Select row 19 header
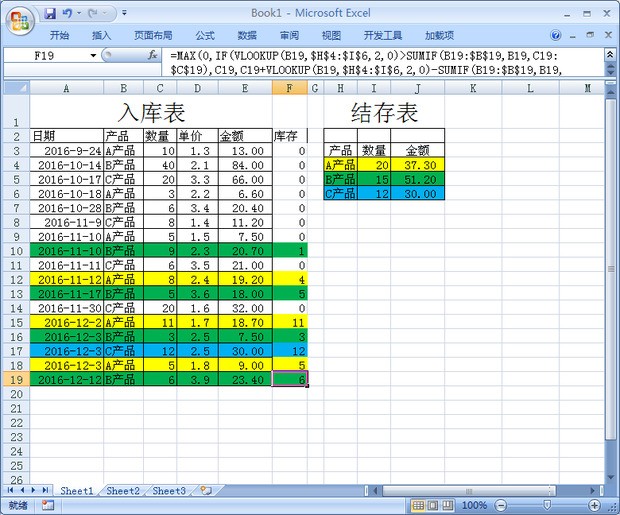Viewport: 620px width, 515px height. 16,380
